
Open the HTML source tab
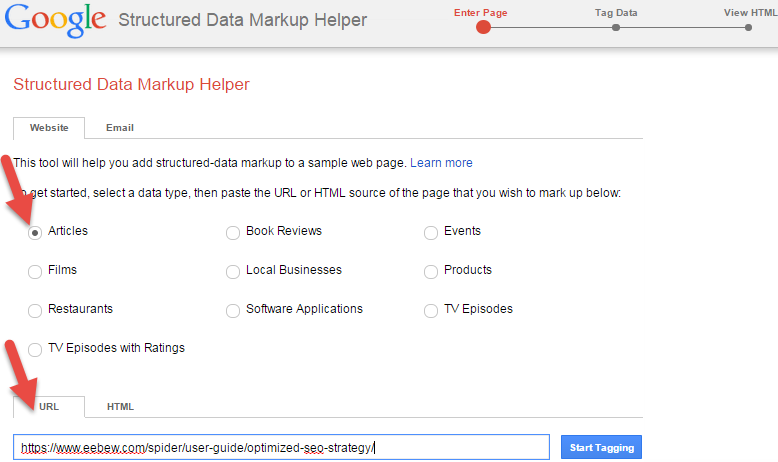coord(121,407)
